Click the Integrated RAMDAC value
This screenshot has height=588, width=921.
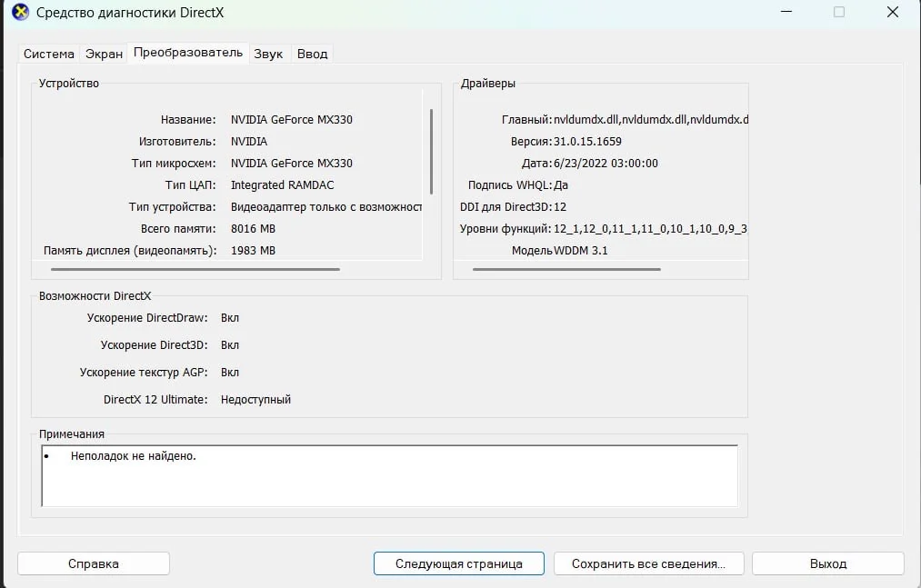(x=282, y=185)
